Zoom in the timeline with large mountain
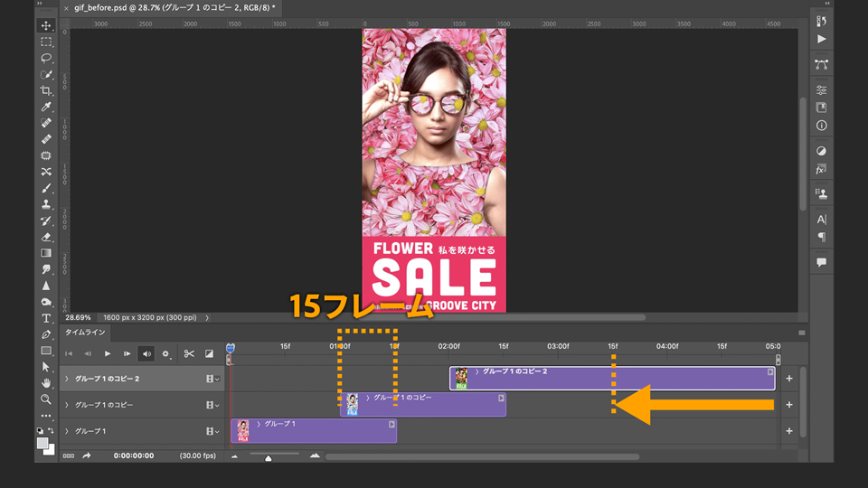Viewport: 868px width, 488px height. point(315,455)
